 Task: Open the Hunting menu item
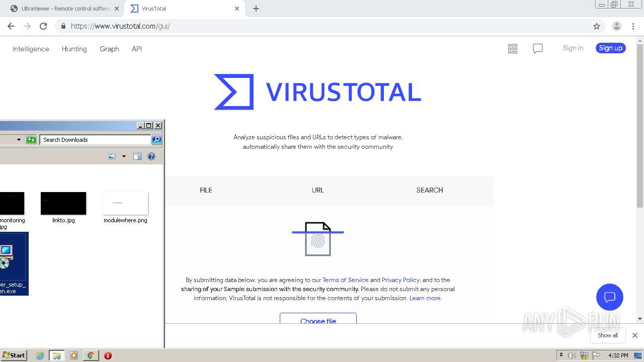tap(74, 49)
